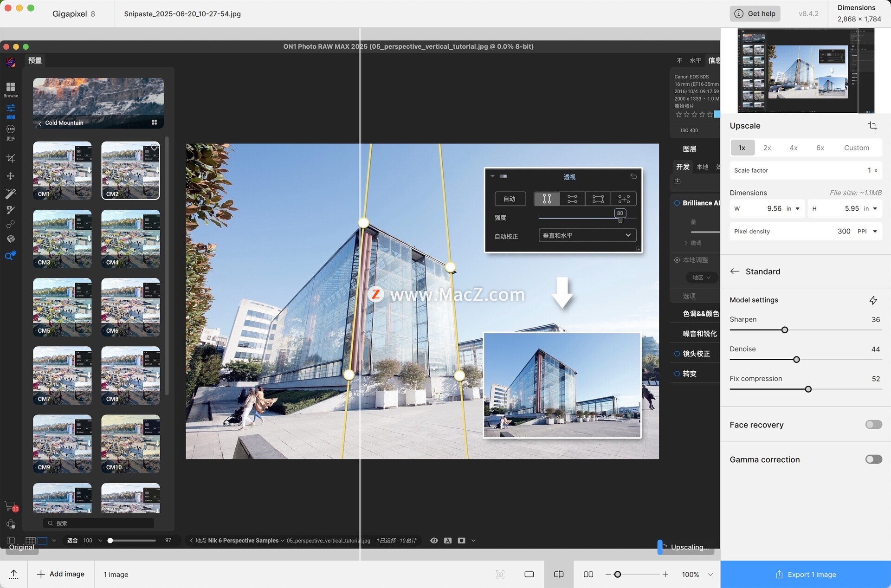Viewport: 891px width, 588px height.
Task: Expand the 微调 section
Action: 692,243
